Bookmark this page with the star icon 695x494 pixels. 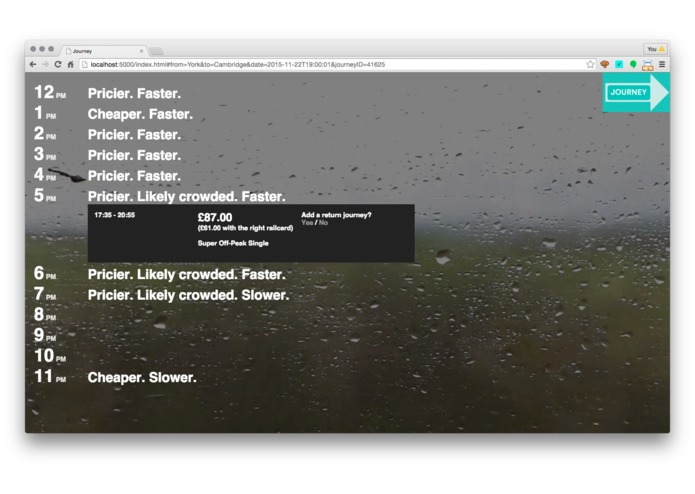(590, 64)
